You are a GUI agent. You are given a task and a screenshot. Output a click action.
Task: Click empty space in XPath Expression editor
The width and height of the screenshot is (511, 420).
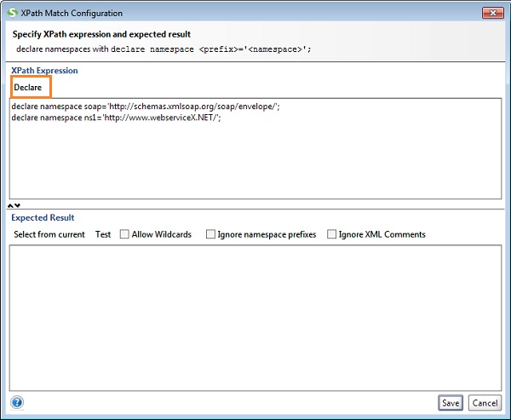point(255,162)
